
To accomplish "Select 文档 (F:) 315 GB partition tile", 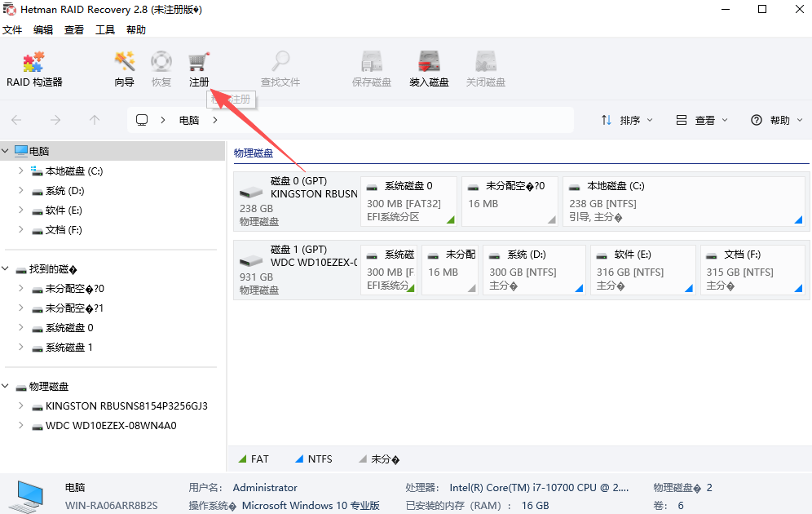I will [x=752, y=270].
